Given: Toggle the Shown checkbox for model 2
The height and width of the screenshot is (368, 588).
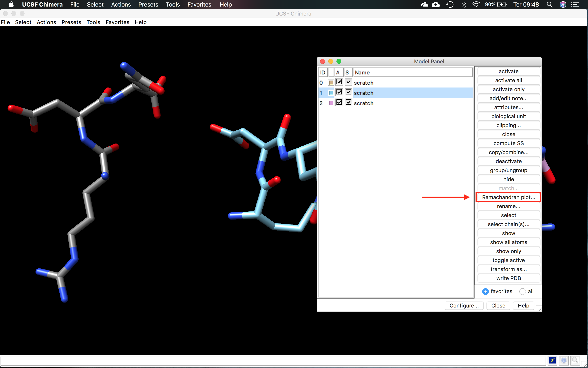Looking at the screenshot, I should click(x=349, y=102).
